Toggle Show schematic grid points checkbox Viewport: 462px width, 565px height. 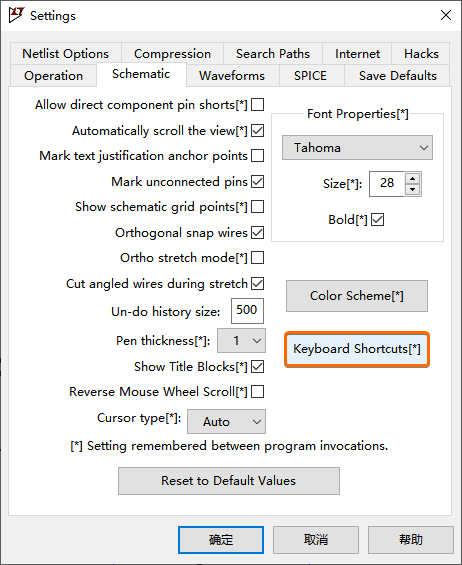coord(257,207)
